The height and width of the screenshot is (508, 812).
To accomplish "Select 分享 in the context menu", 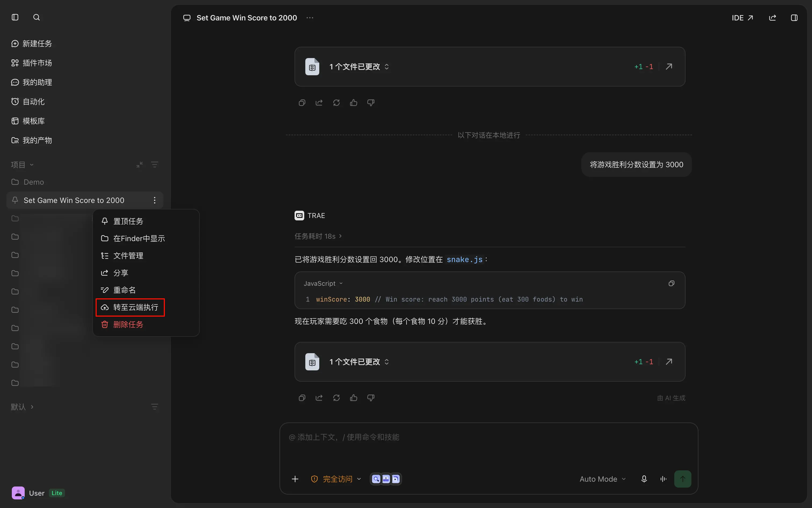I will [146, 273].
